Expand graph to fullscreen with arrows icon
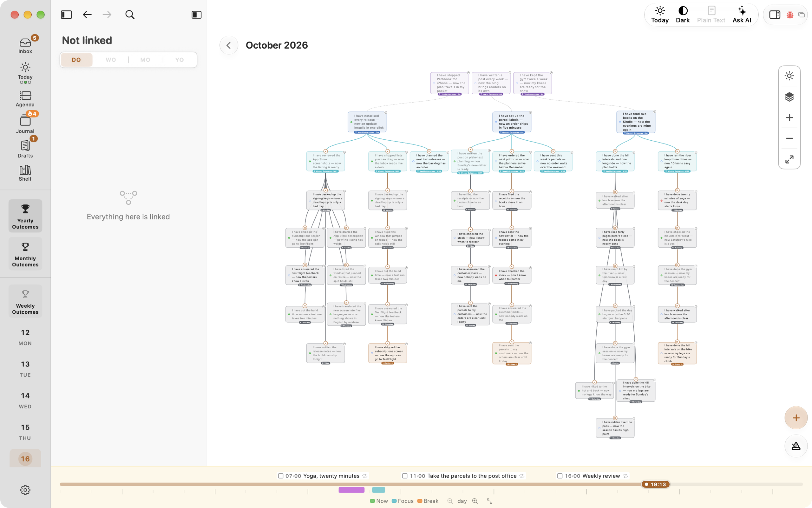Image resolution: width=812 pixels, height=508 pixels. [x=789, y=159]
